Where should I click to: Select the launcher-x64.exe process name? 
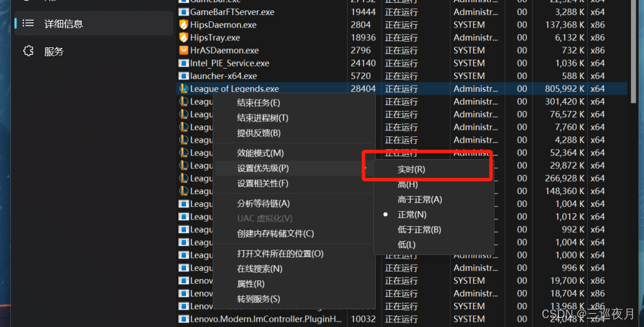click(x=224, y=76)
